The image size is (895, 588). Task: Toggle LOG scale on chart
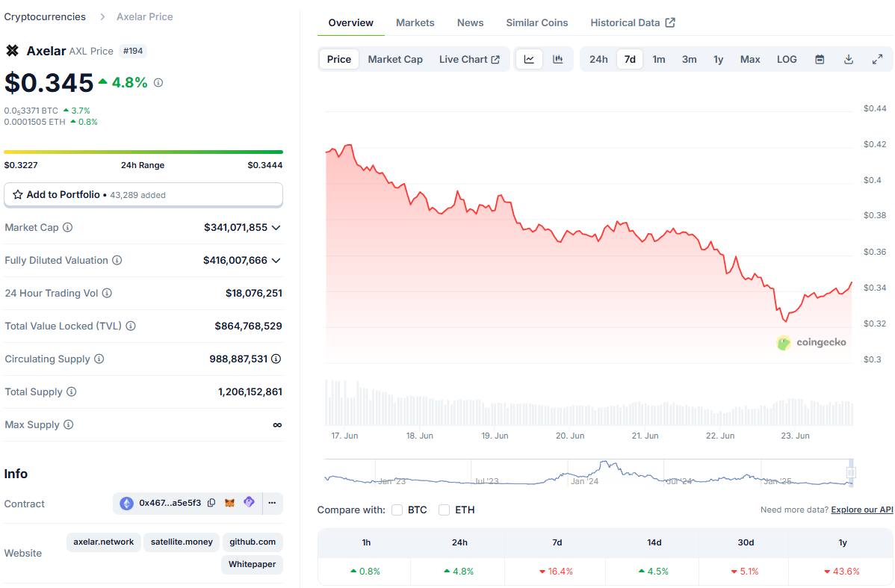click(787, 59)
